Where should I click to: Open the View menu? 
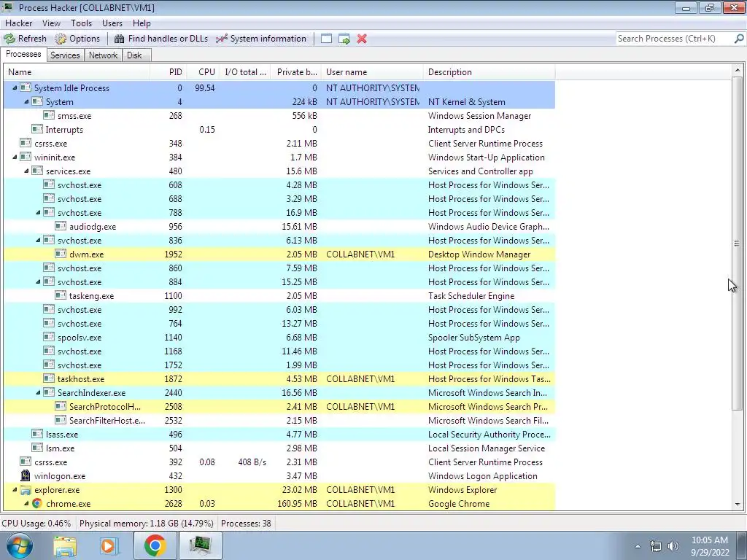[51, 23]
